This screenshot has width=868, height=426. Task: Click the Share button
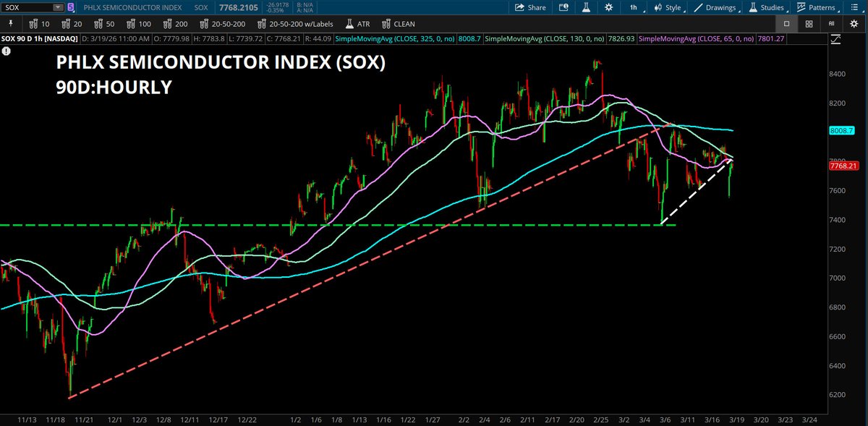[530, 7]
